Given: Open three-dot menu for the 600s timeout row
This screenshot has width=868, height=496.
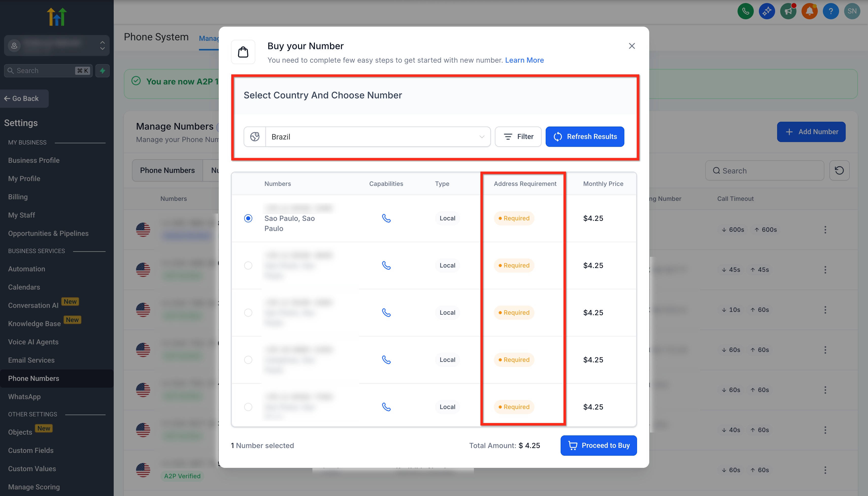Looking at the screenshot, I should point(825,229).
